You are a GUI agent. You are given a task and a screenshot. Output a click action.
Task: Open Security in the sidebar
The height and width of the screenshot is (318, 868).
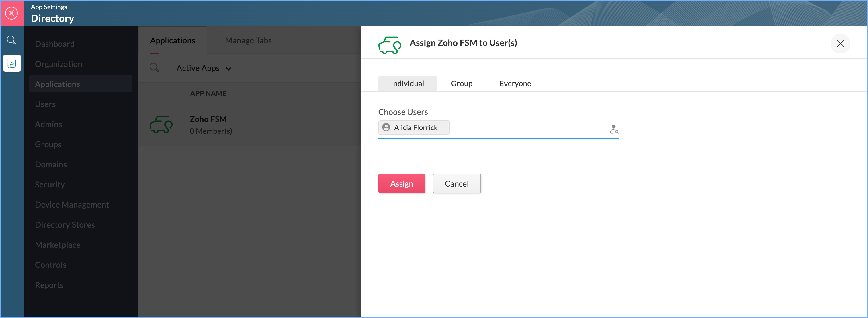pos(50,185)
